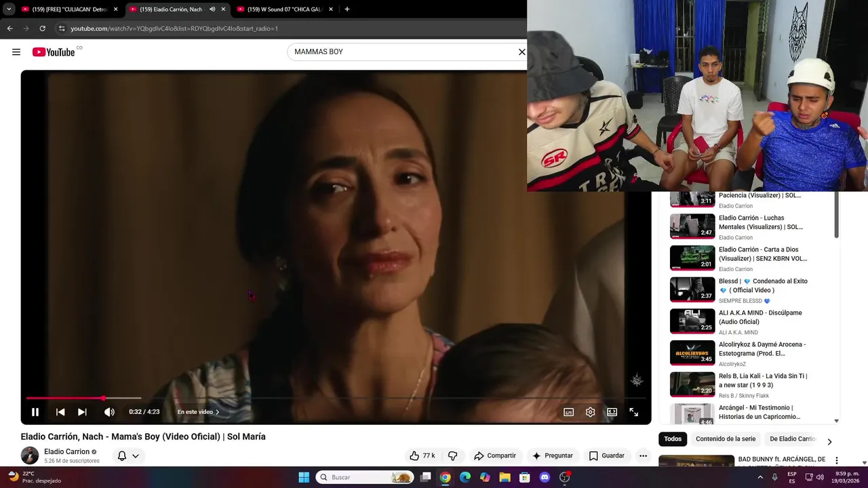Toggle subtitles on the player
The height and width of the screenshot is (488, 868).
569,412
